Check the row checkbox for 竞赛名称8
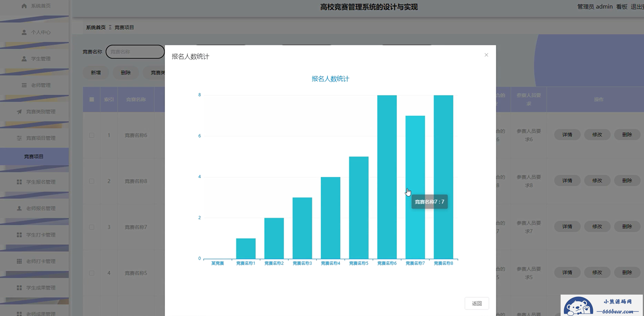Viewport: 644px width, 316px height. [92, 181]
